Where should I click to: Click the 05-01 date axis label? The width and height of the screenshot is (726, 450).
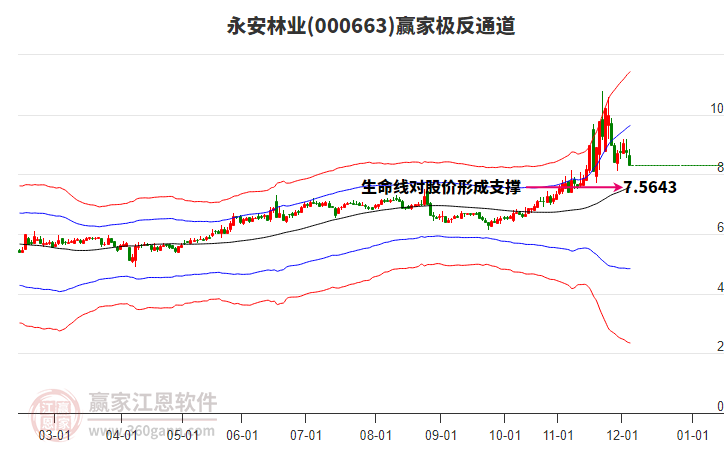click(182, 435)
